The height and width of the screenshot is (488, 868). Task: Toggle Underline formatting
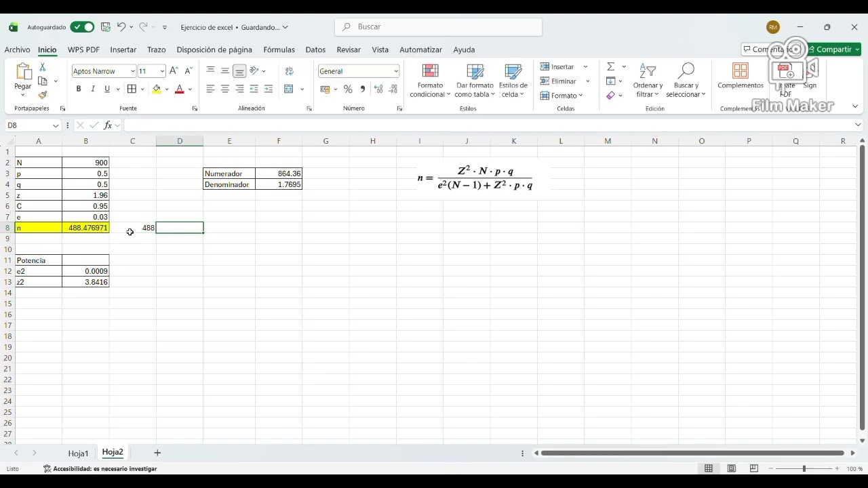pyautogui.click(x=107, y=89)
